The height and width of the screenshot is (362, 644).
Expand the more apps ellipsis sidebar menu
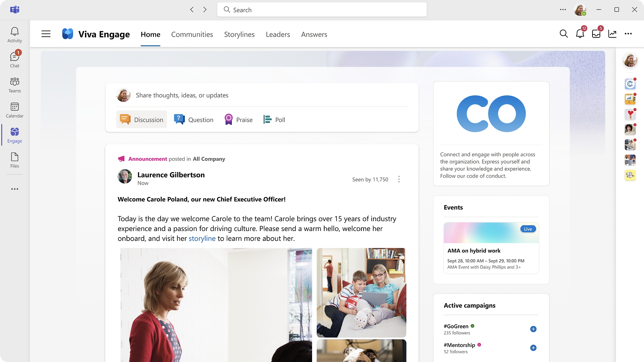[x=14, y=189]
